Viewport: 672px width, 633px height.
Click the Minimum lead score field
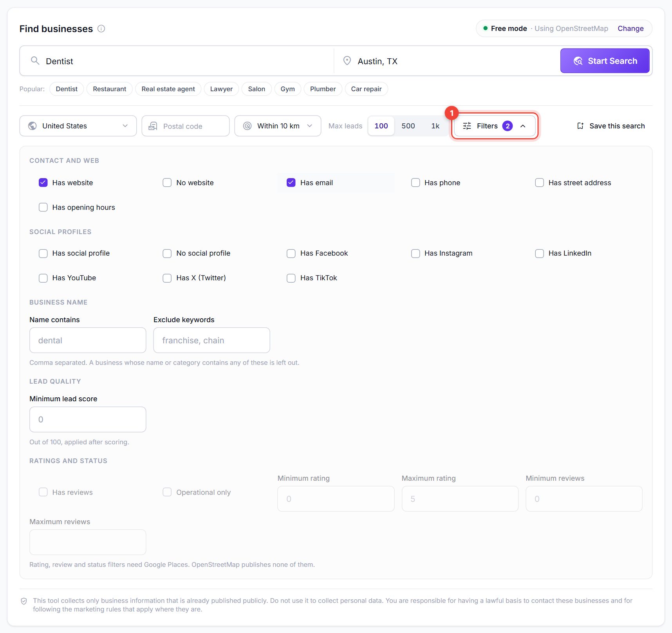tap(88, 420)
